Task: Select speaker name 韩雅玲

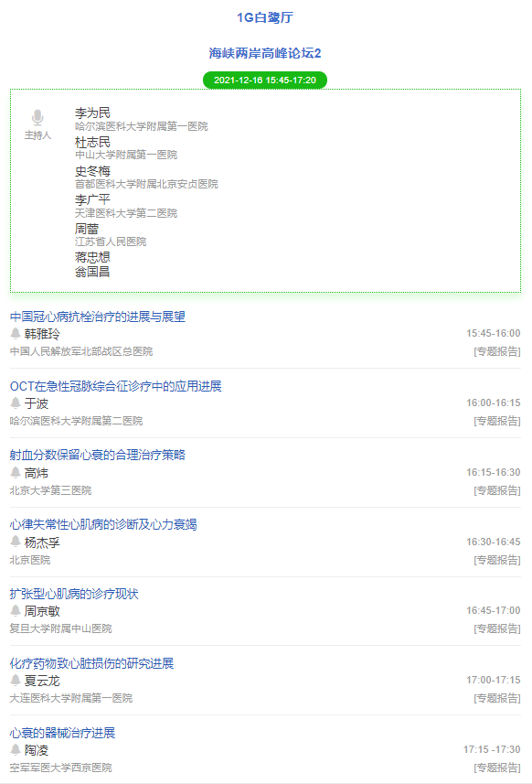Action: [x=42, y=334]
